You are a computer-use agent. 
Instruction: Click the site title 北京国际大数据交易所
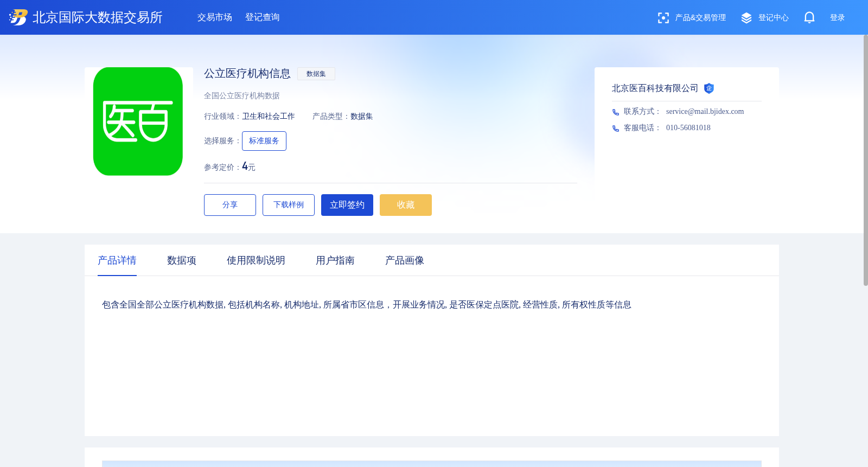98,17
